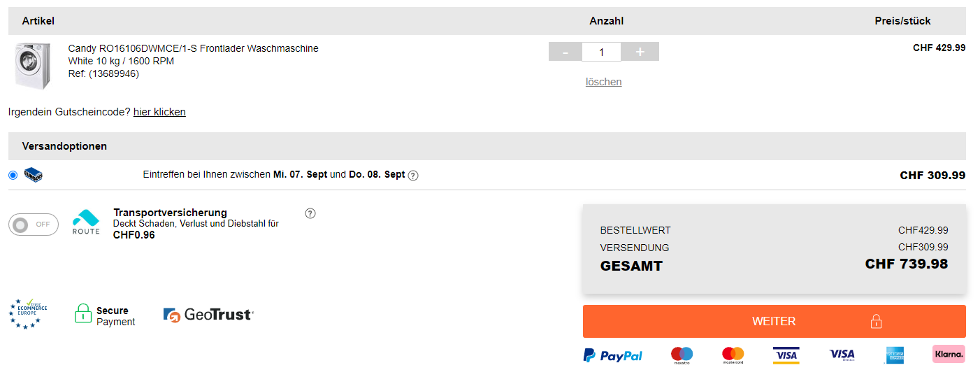The width and height of the screenshot is (980, 370).
Task: Select the Maestro card icon
Action: tap(682, 355)
